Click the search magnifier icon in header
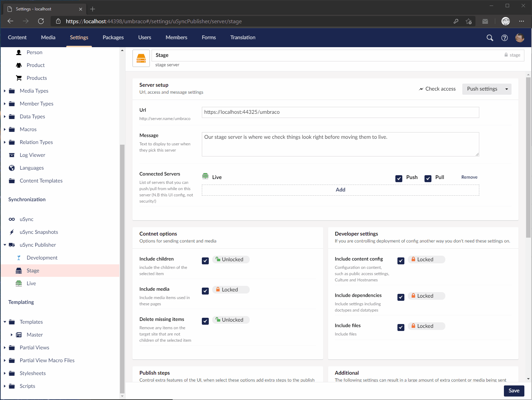 (490, 38)
